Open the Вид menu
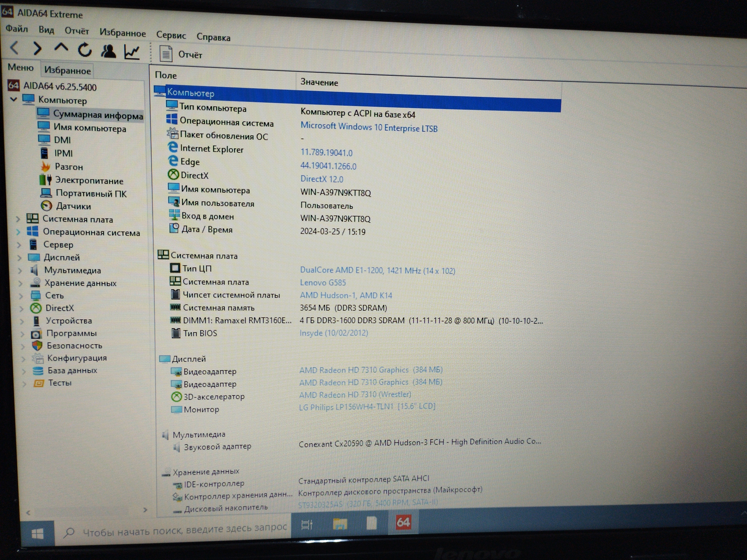Viewport: 747px width, 560px height. point(46,30)
